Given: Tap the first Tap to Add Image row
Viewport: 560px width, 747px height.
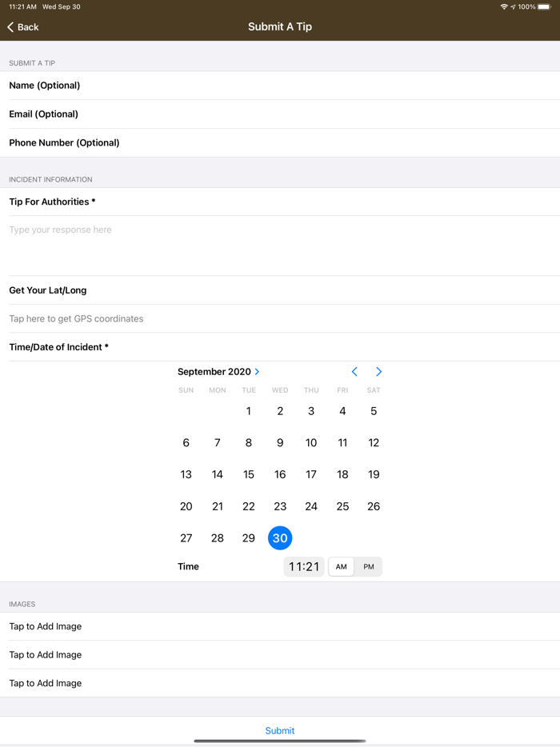Looking at the screenshot, I should pos(280,626).
